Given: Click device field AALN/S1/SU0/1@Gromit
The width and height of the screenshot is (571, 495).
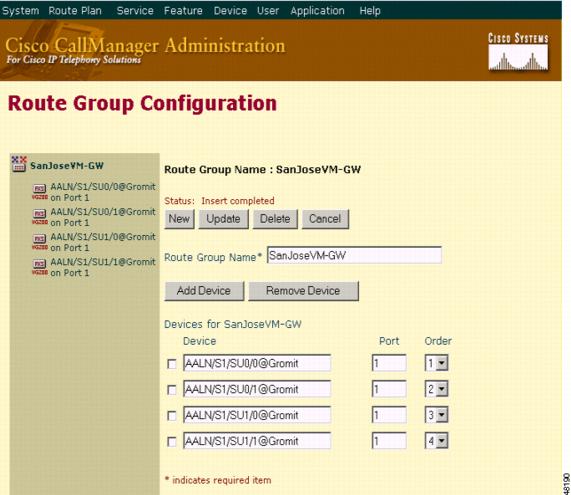Looking at the screenshot, I should point(257,389).
